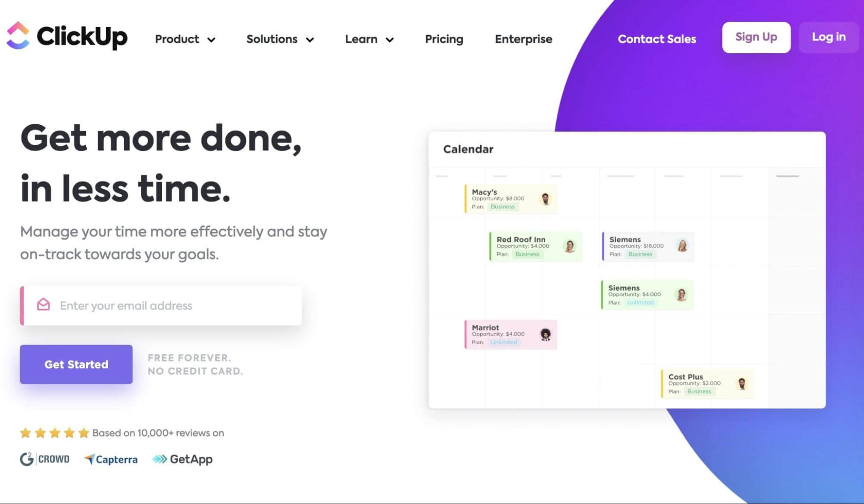
Task: Click the Macy's calendar entry icon
Action: coord(545,197)
